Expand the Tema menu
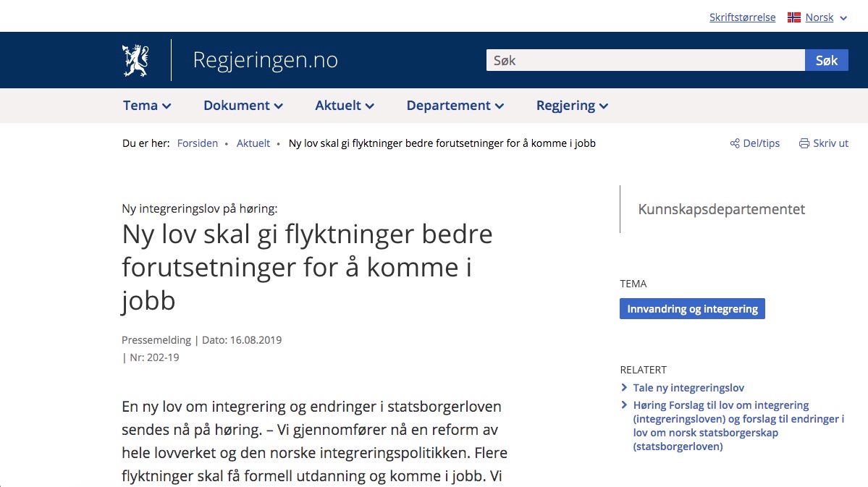The width and height of the screenshot is (868, 487). [x=147, y=106]
